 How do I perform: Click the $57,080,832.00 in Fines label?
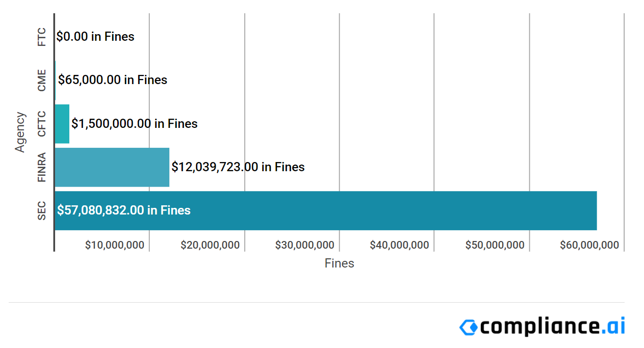click(124, 210)
